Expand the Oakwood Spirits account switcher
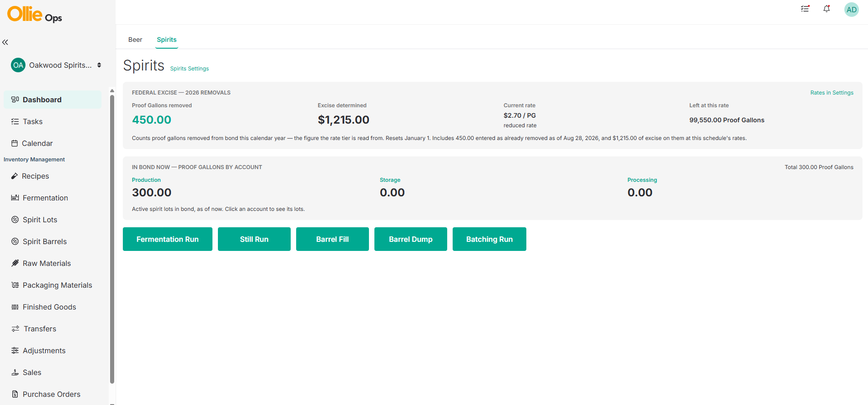The width and height of the screenshot is (868, 405). [x=56, y=65]
